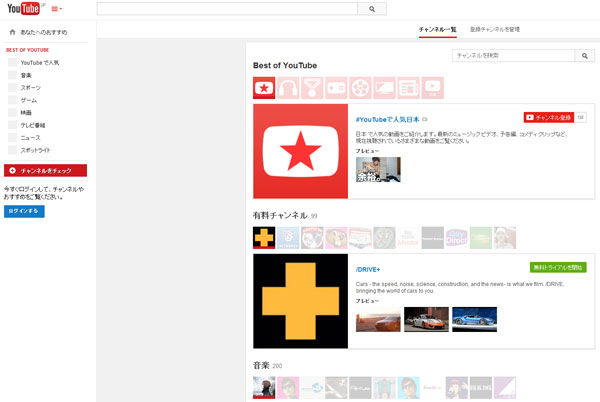The height and width of the screenshot is (402, 600).
Task: Click the BEST OF YOUTUBE sidebar heading
Action: 28,50
